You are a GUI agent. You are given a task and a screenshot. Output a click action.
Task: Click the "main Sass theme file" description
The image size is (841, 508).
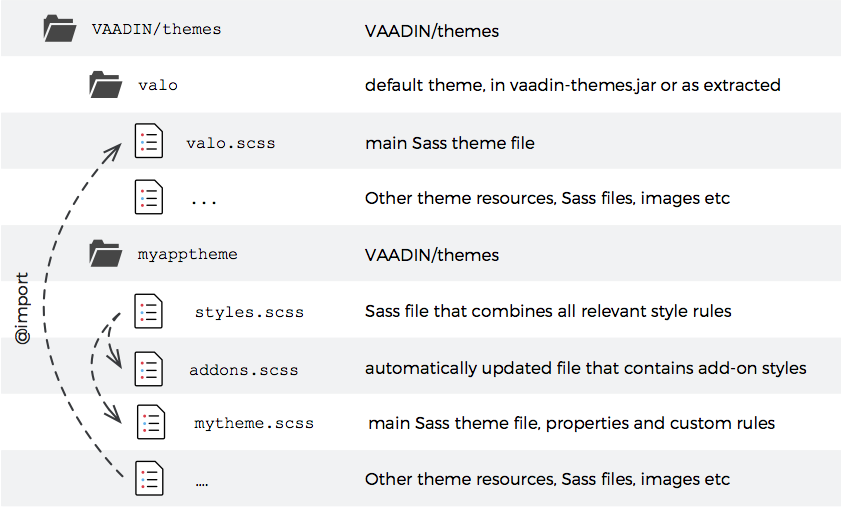tap(449, 143)
